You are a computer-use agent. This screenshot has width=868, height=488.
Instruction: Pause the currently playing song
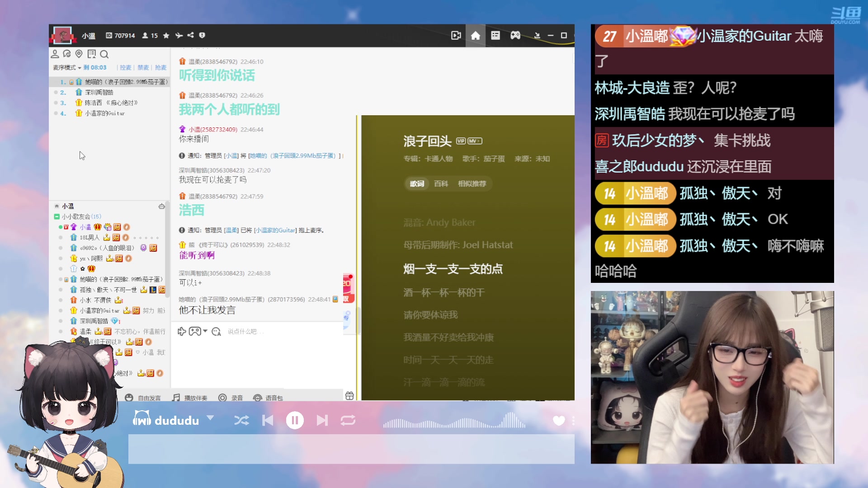295,421
